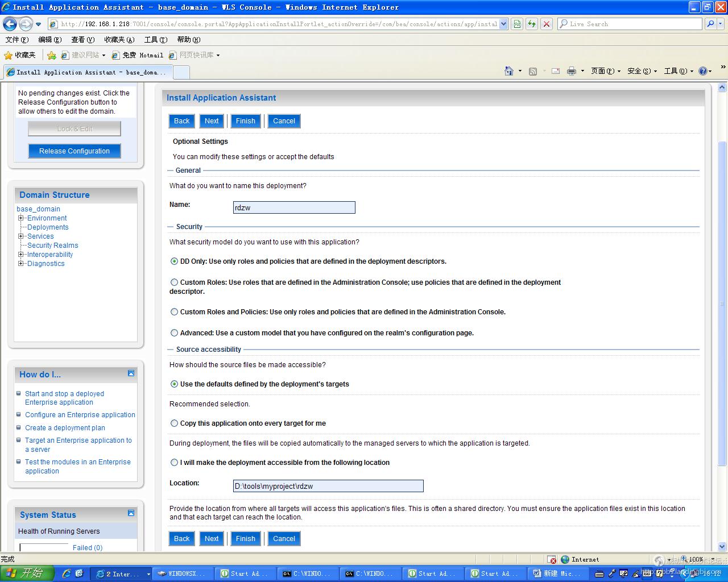Screen dimensions: 728x582
Task: Collapse the How do I panel icon
Action: tap(131, 373)
